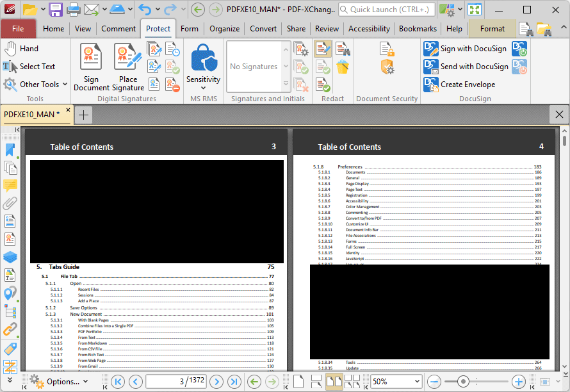The height and width of the screenshot is (392, 570).
Task: Open the Format ribbon tab
Action: point(493,29)
